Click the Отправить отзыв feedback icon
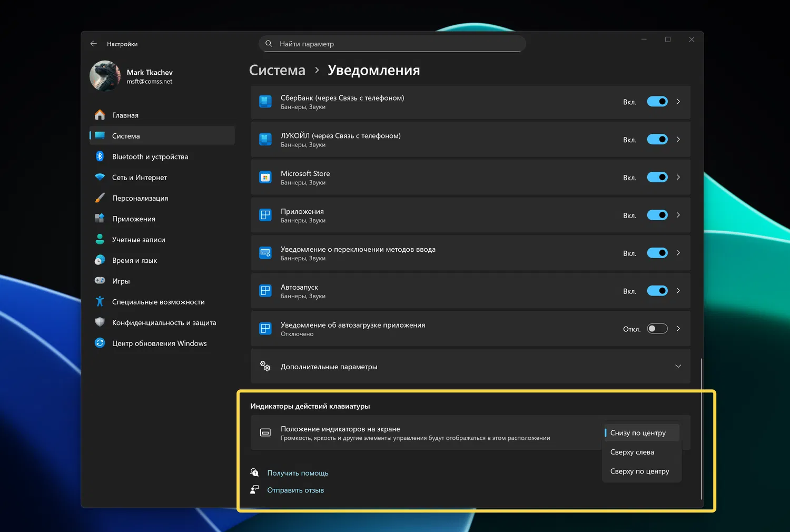Screen dimensions: 790x532 pos(254,489)
